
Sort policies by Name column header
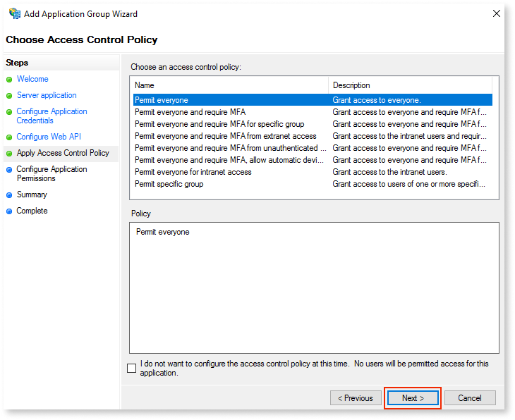[x=229, y=85]
